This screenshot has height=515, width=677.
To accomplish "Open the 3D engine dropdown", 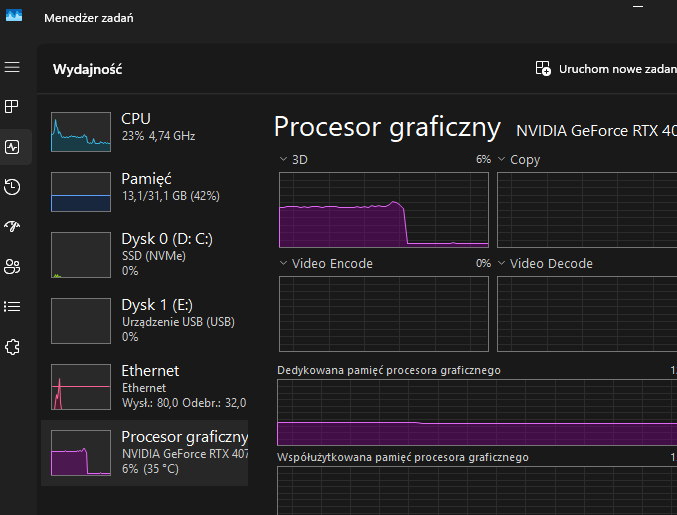I will point(283,159).
